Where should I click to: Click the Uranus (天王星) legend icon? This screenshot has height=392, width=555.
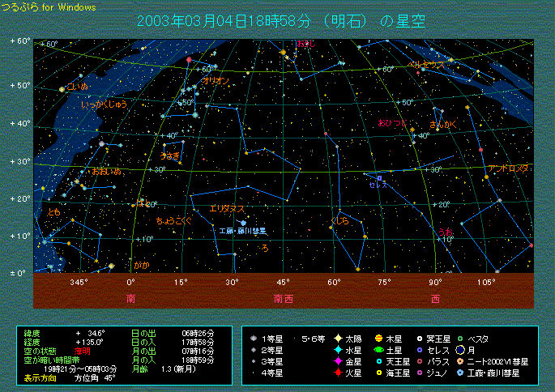click(378, 361)
